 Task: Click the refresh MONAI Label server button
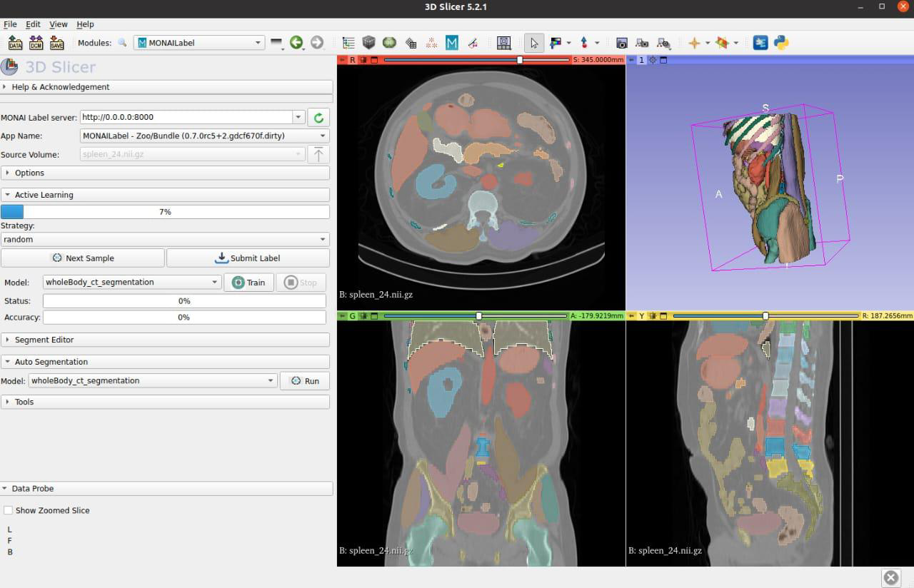coord(318,117)
